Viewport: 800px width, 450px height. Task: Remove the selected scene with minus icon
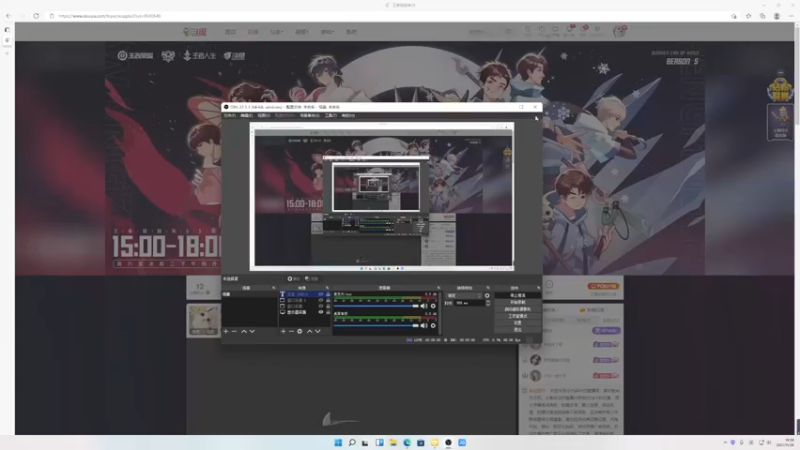pyautogui.click(x=235, y=332)
